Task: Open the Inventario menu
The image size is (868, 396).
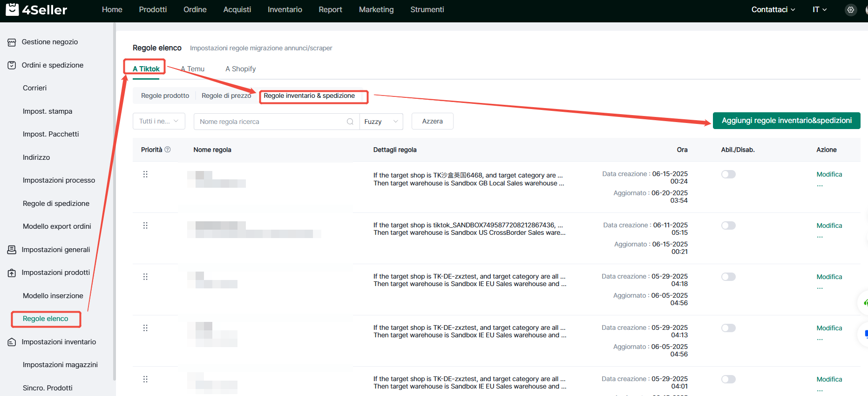Action: [x=285, y=9]
